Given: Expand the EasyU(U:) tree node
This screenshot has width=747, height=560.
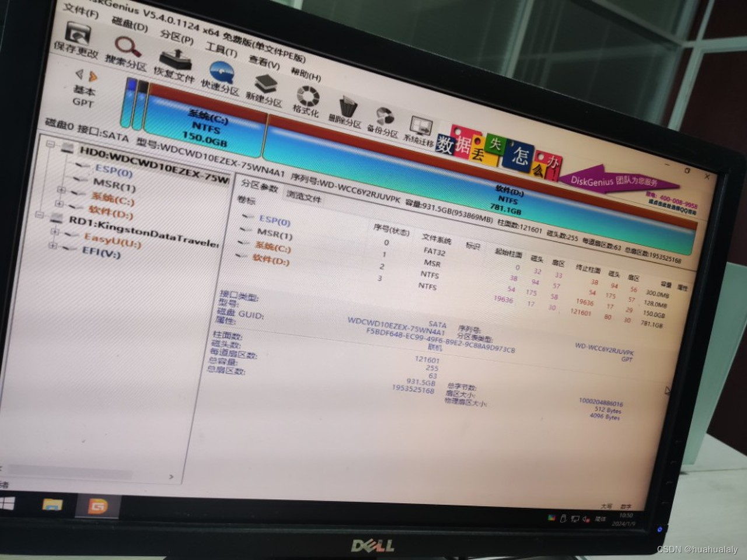Looking at the screenshot, I should click(55, 232).
